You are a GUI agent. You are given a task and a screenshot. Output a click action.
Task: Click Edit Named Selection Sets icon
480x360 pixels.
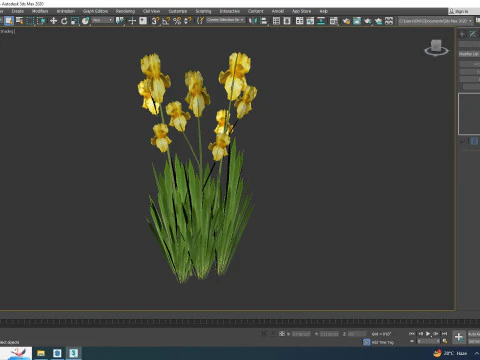(200, 21)
